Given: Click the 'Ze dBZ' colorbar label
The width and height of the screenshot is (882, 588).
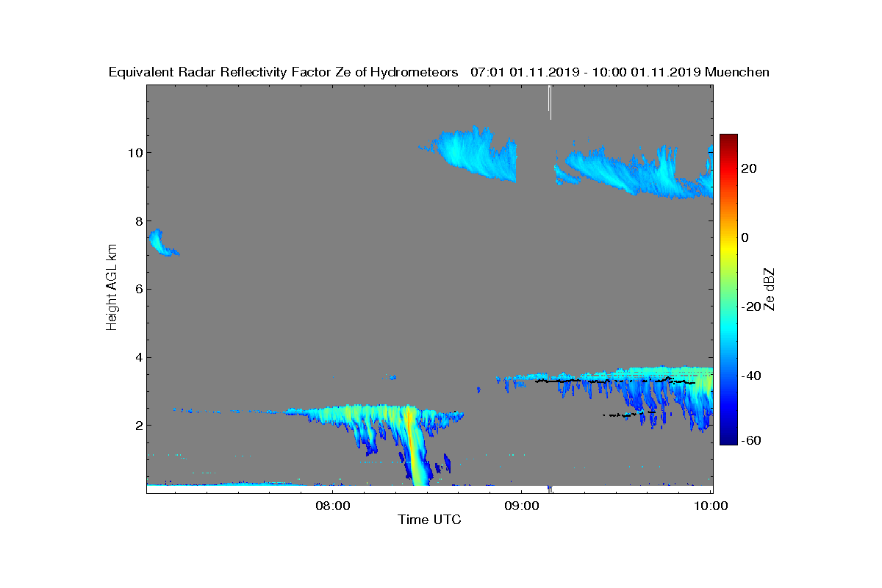Looking at the screenshot, I should [x=771, y=290].
